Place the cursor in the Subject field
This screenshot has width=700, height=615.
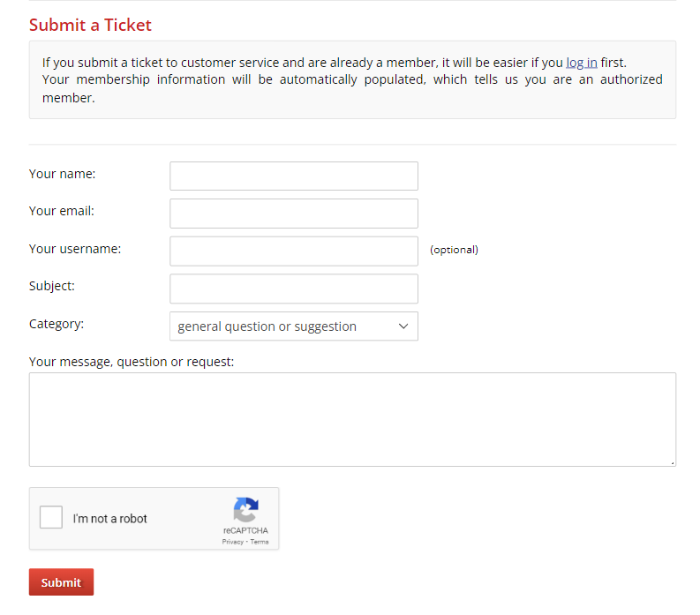[x=293, y=289]
